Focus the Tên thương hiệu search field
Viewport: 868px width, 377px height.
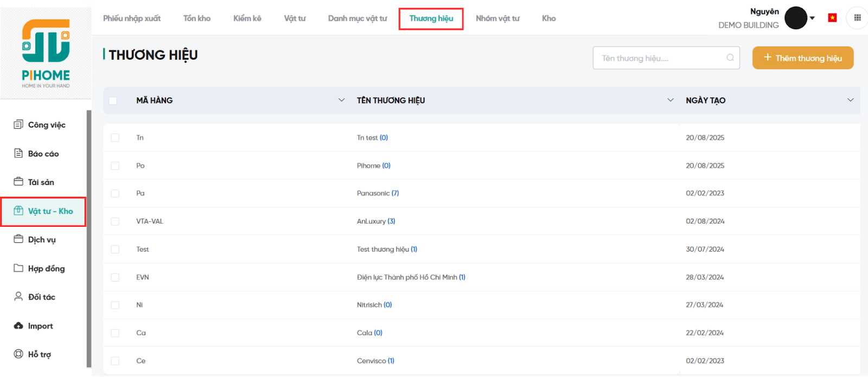[x=662, y=58]
